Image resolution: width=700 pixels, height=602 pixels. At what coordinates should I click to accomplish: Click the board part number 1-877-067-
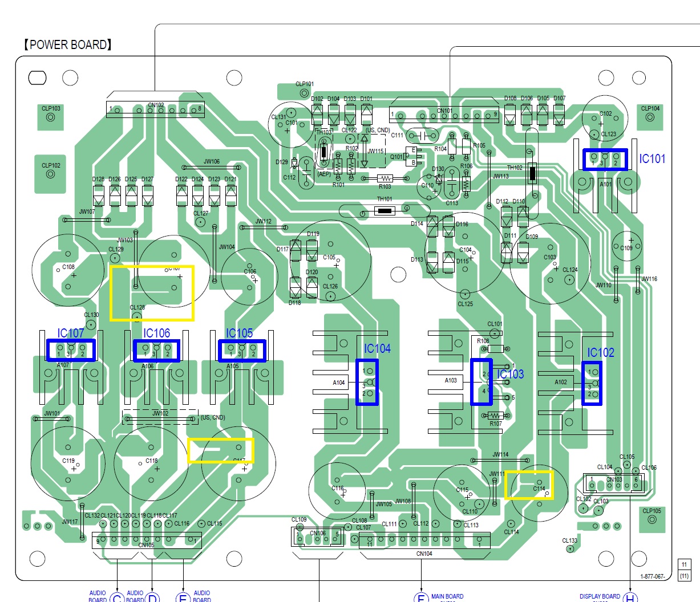(x=653, y=576)
